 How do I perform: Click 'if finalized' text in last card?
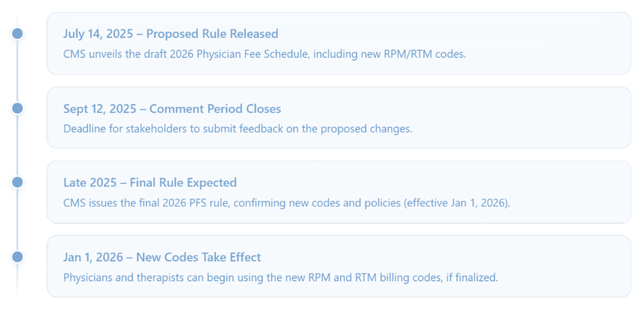pyautogui.click(x=472, y=277)
